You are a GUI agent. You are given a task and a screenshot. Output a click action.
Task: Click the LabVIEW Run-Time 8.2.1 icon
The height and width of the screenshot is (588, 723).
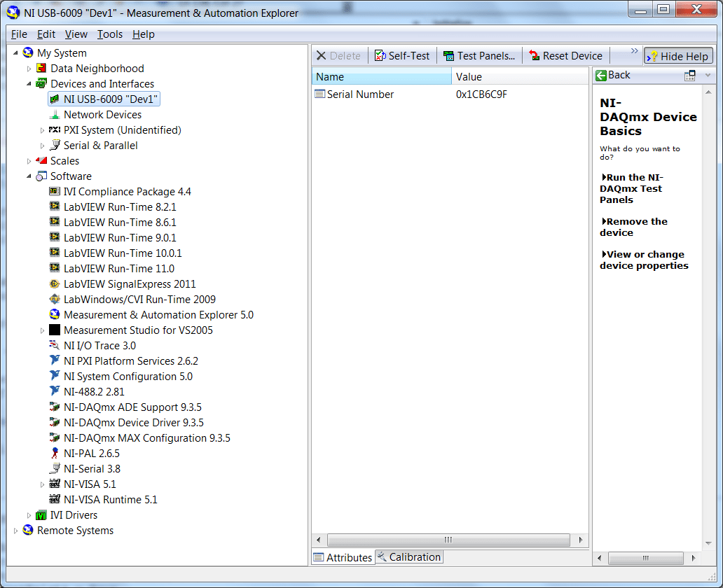tap(55, 206)
